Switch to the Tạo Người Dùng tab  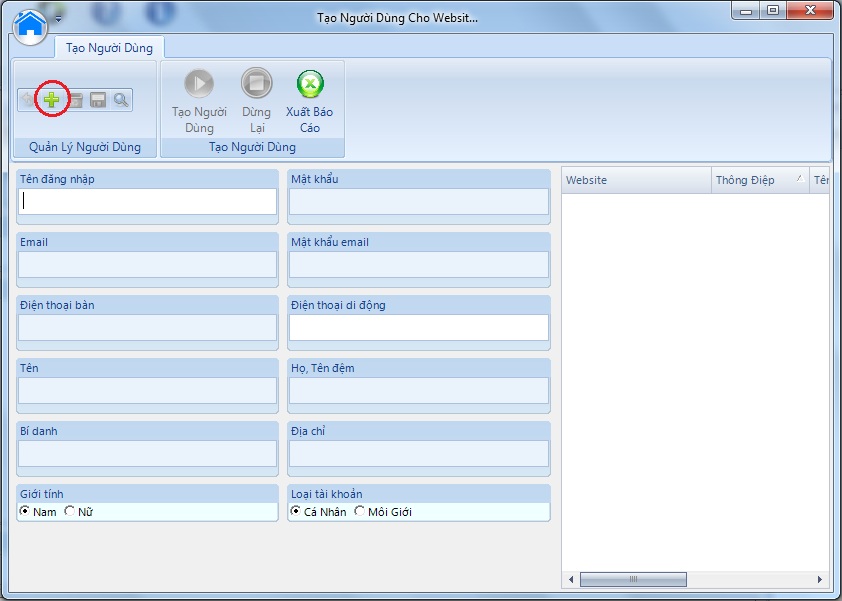coord(108,47)
